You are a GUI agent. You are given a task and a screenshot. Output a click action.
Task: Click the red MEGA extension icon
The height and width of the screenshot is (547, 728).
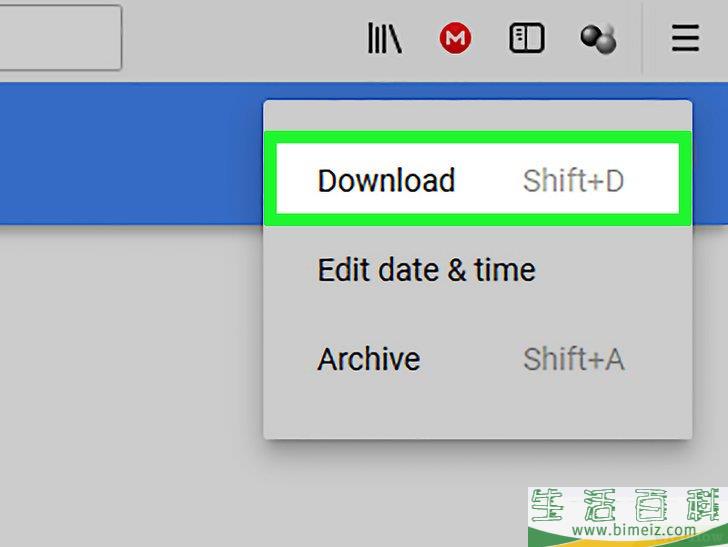(455, 38)
